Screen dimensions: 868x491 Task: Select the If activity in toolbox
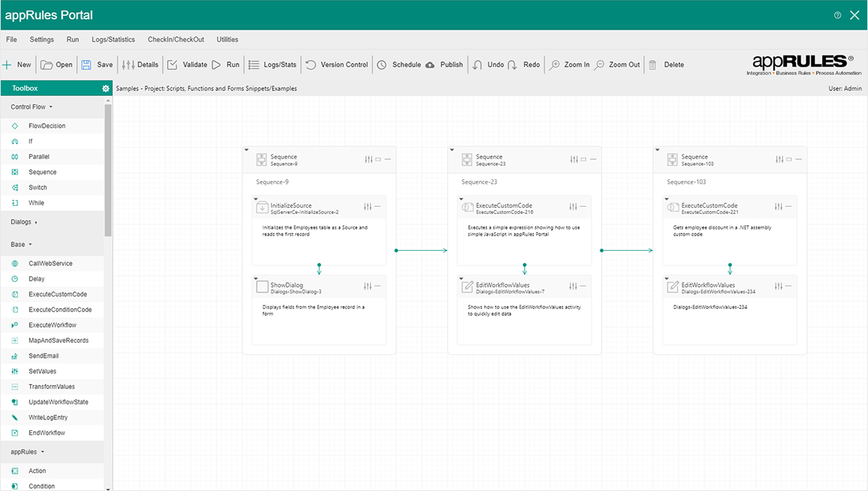pyautogui.click(x=52, y=141)
